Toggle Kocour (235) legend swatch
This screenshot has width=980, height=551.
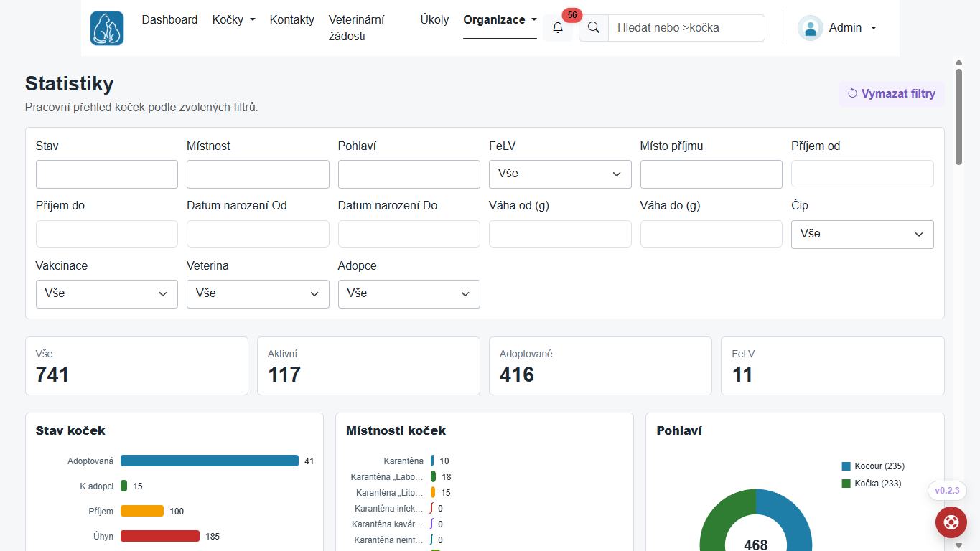(x=846, y=466)
